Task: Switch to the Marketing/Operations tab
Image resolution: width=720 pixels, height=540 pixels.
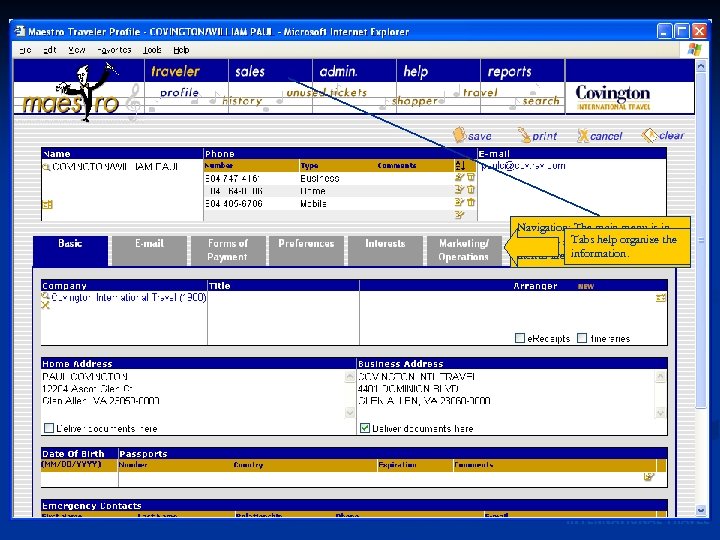Action: pos(464,250)
